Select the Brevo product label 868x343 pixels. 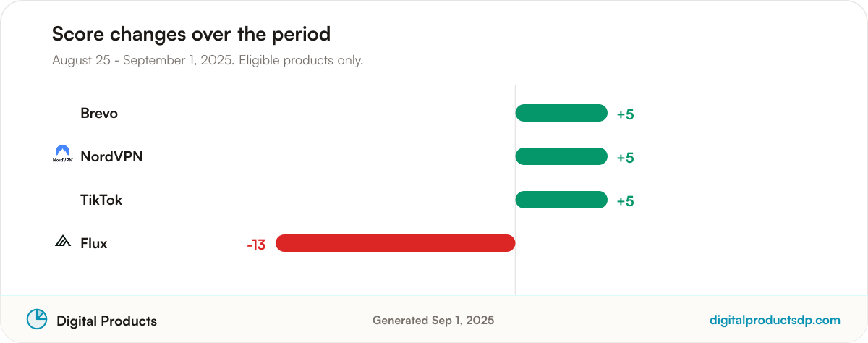[99, 113]
